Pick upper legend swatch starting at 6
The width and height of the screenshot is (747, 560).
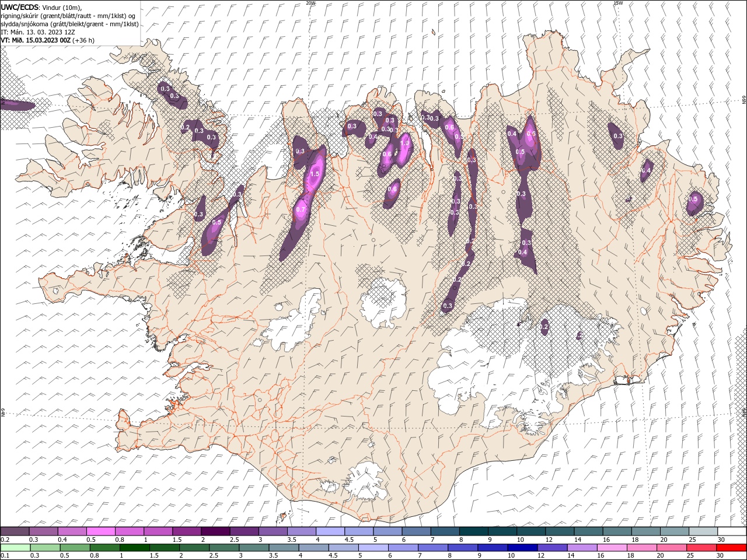(x=416, y=531)
